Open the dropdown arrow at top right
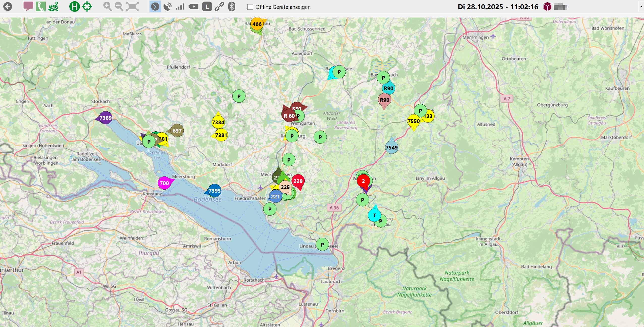Screen dimensions: 644x327 (x=641, y=7)
